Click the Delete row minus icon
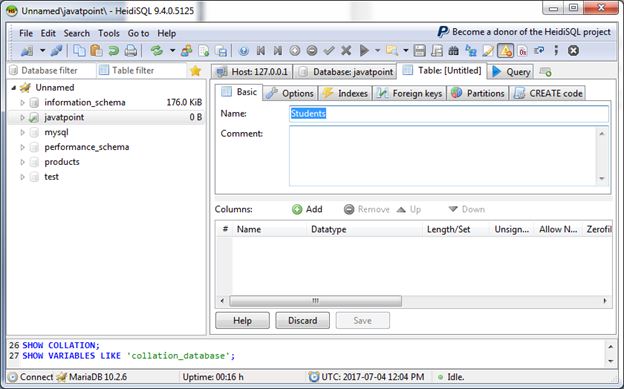This screenshot has height=389, width=624. 312,51
